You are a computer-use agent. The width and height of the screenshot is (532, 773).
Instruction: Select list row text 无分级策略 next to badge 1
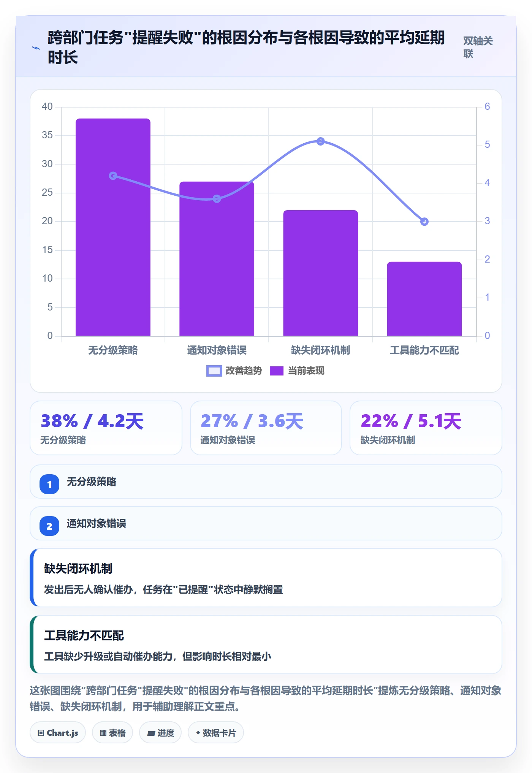pyautogui.click(x=92, y=482)
